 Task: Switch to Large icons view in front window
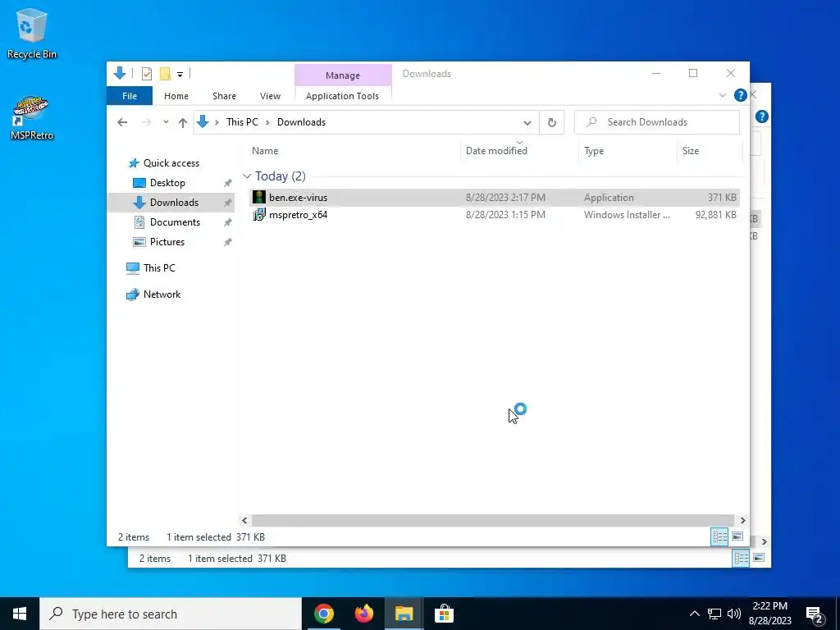coord(737,536)
